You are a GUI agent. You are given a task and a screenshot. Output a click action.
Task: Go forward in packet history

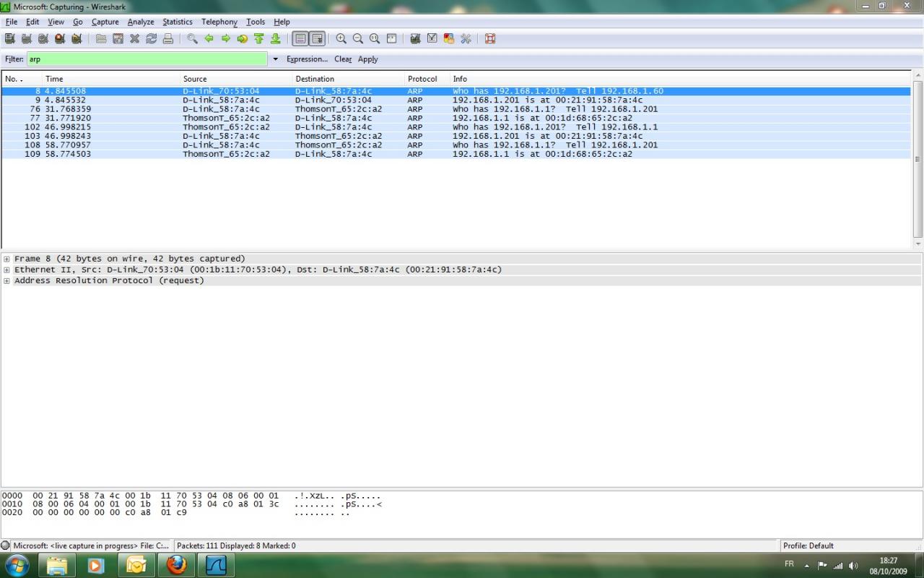(225, 38)
